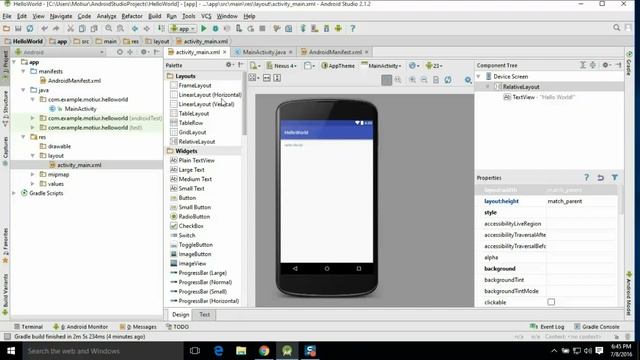Open the Messages tool window
Viewport: 640px width, 360px height.
138,327
